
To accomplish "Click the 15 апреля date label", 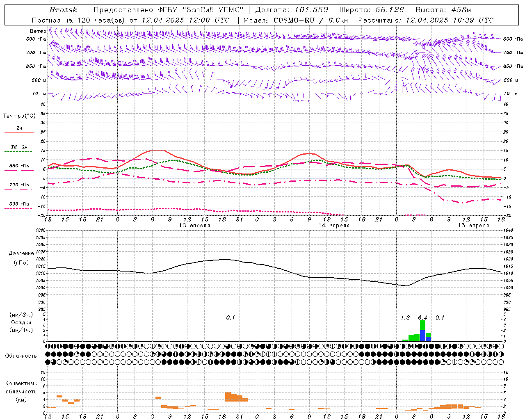I will coord(473,226).
